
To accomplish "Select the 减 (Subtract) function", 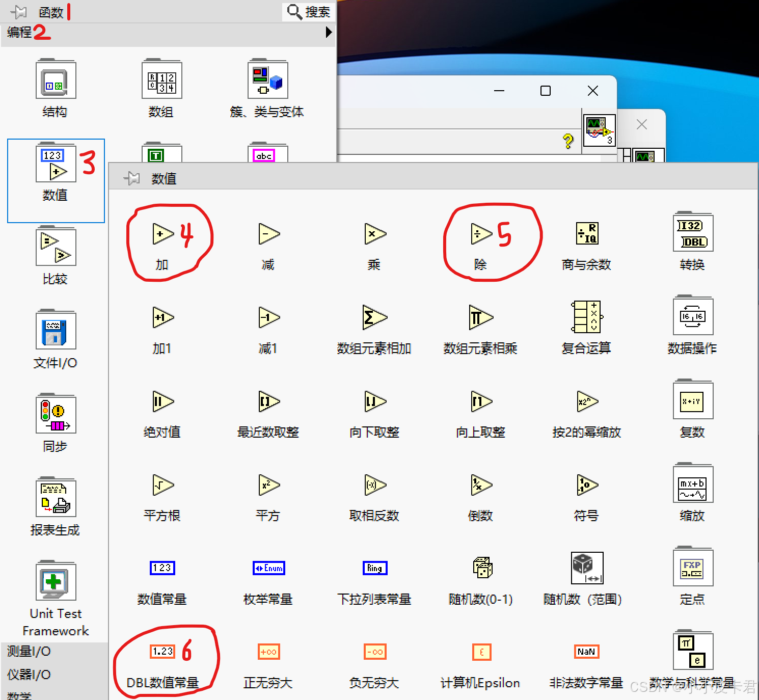I will (x=268, y=234).
